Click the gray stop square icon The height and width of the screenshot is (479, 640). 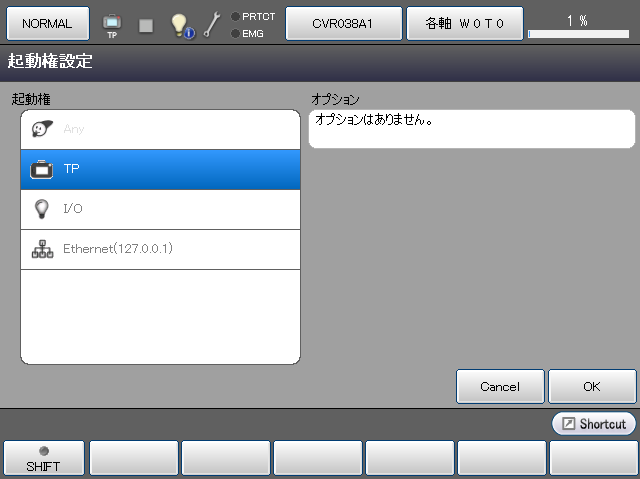pos(146,25)
